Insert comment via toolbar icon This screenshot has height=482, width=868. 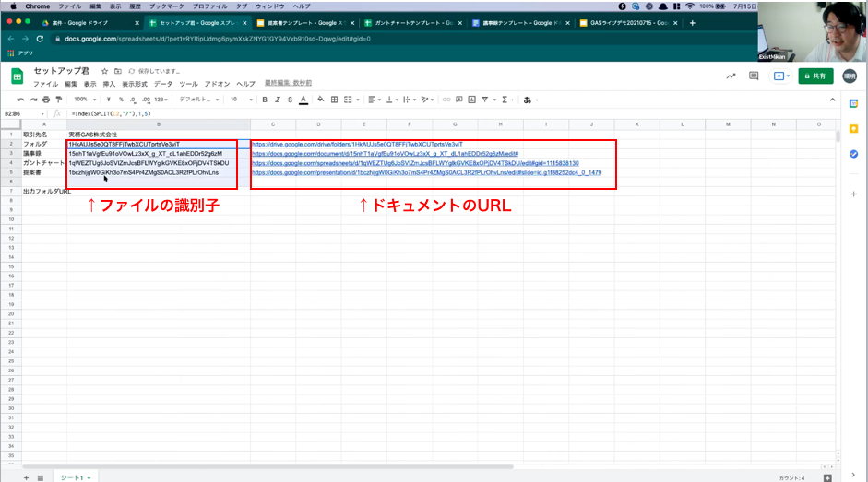tap(459, 100)
